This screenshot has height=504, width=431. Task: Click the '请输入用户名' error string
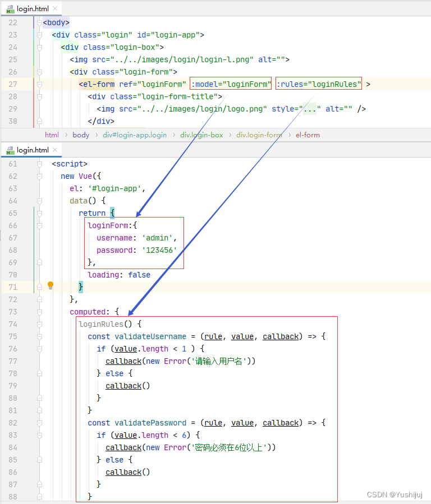[x=219, y=361]
